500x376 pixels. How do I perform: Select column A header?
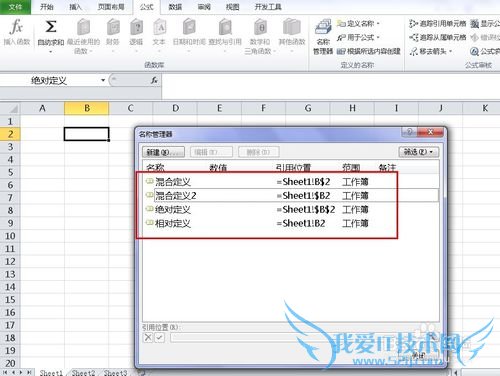point(42,108)
